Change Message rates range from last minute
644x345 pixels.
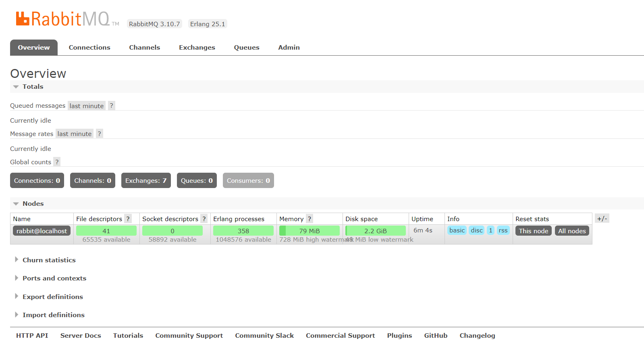75,134
